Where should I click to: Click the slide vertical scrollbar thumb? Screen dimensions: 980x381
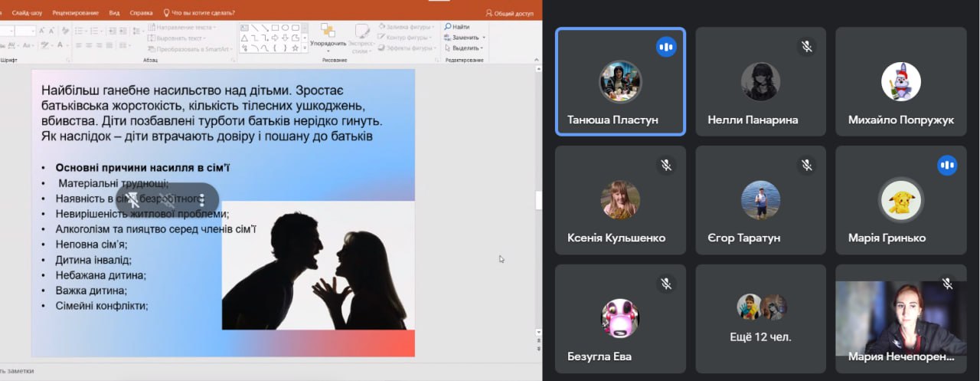click(x=537, y=200)
